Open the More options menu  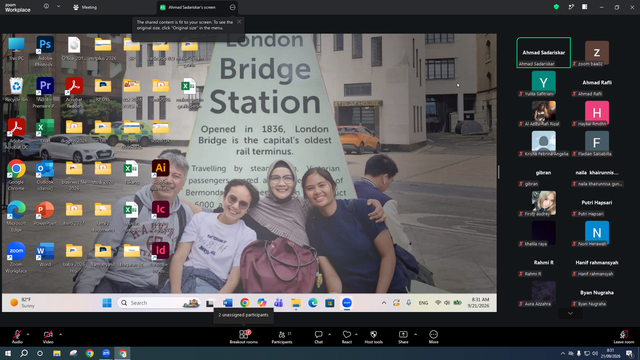point(433,336)
